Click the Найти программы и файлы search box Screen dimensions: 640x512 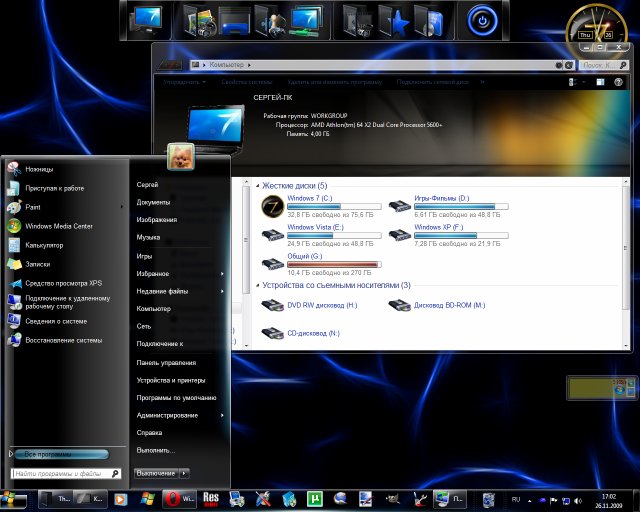click(x=58, y=473)
